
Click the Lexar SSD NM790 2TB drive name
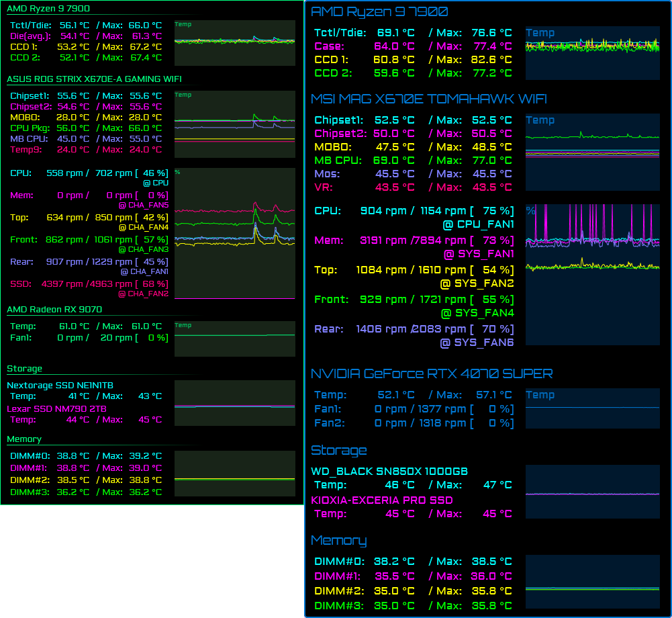click(x=56, y=408)
